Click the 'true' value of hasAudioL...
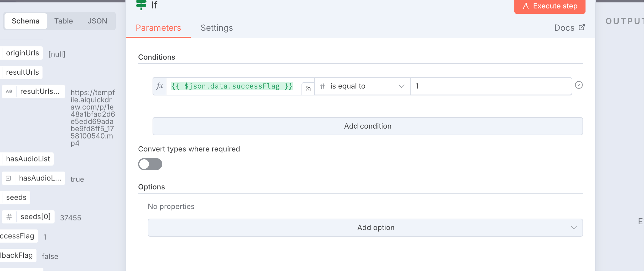Image resolution: width=644 pixels, height=271 pixels. click(77, 179)
